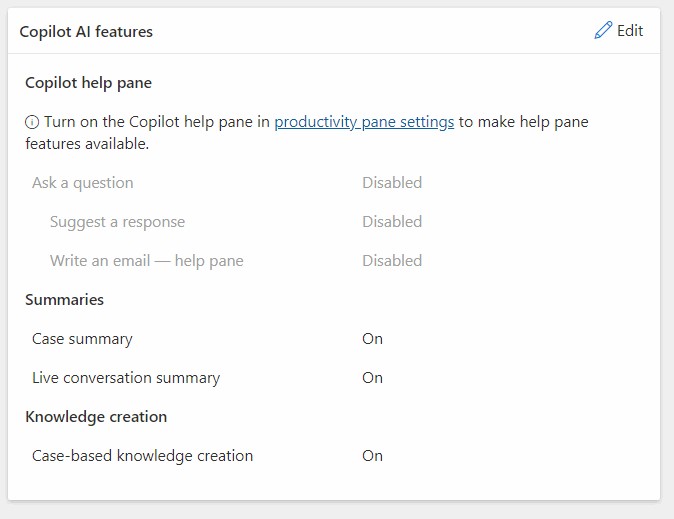Select the Live conversation summary label
Viewport: 674px width, 519px height.
tap(126, 378)
